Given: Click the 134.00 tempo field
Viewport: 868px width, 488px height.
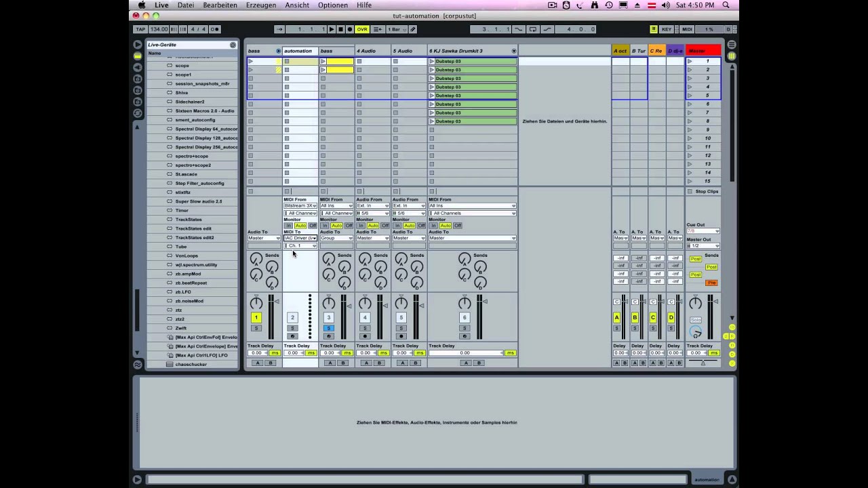Looking at the screenshot, I should pos(159,29).
